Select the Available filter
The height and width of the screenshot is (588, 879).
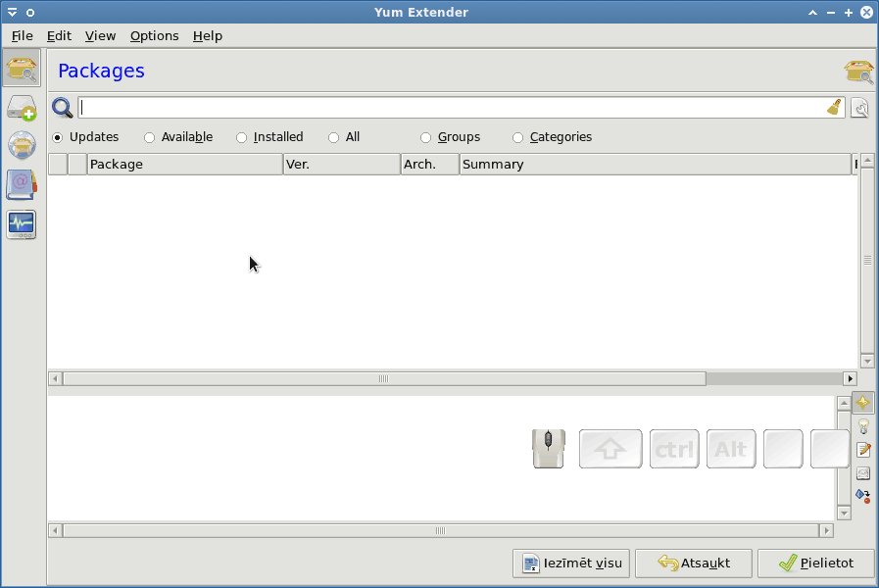coord(178,137)
